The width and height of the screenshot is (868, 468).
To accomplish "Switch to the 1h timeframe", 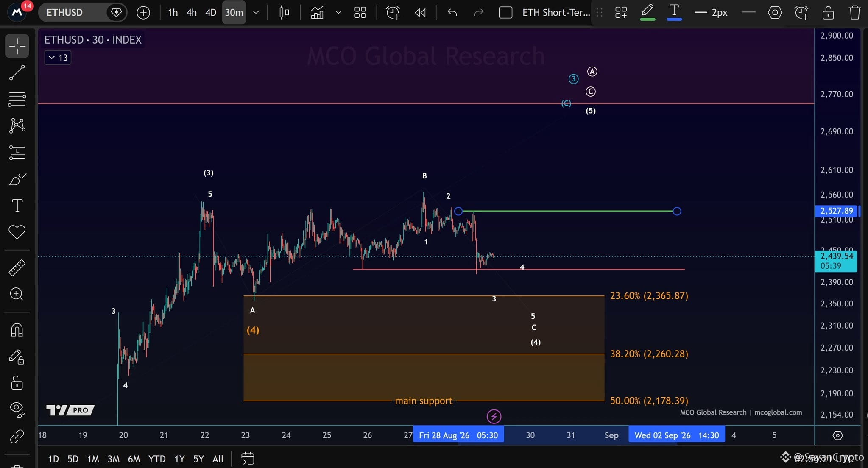I will [173, 13].
